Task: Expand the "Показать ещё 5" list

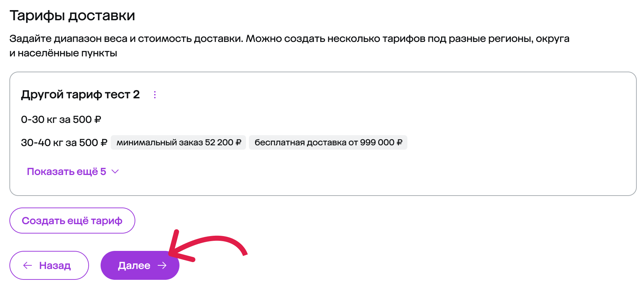Action: click(67, 171)
